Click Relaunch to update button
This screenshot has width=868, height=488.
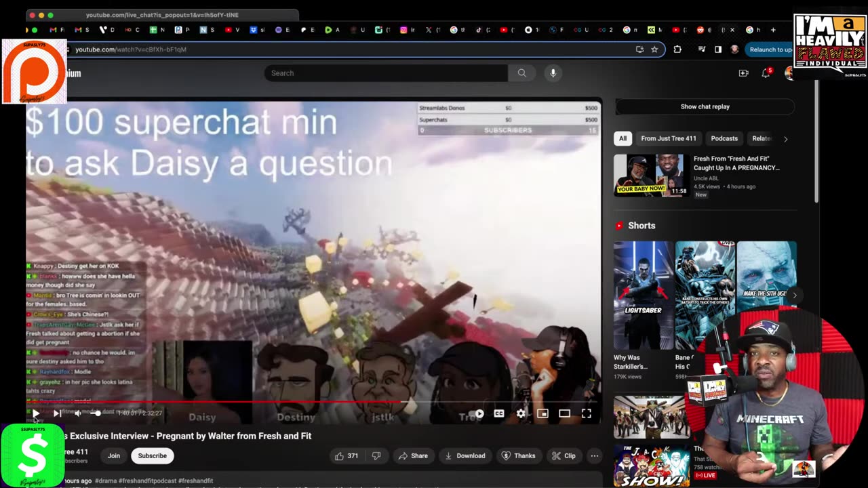click(769, 49)
